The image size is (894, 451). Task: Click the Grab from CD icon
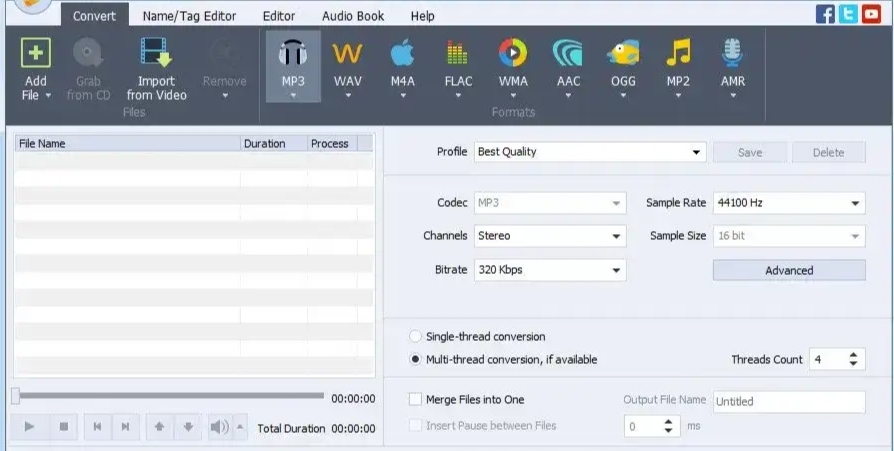[x=88, y=54]
